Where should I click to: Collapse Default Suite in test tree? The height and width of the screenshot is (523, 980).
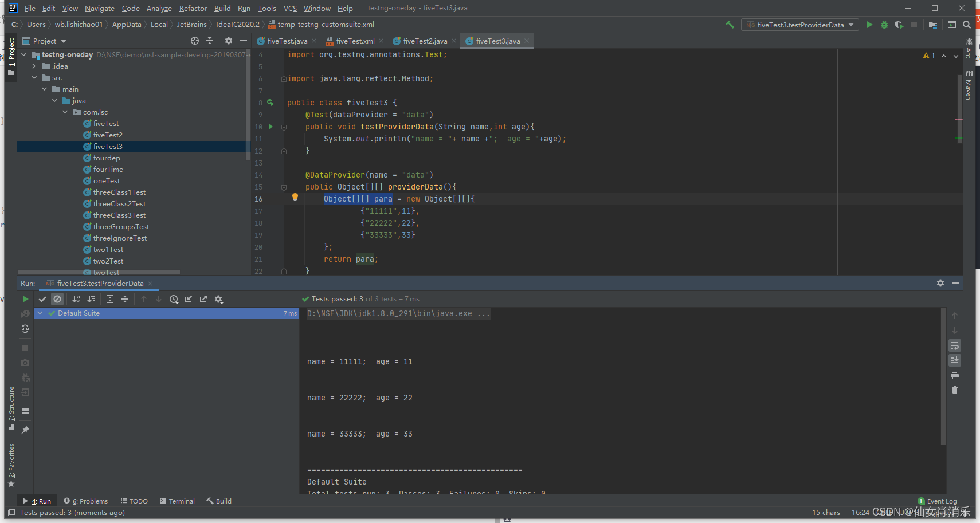40,313
